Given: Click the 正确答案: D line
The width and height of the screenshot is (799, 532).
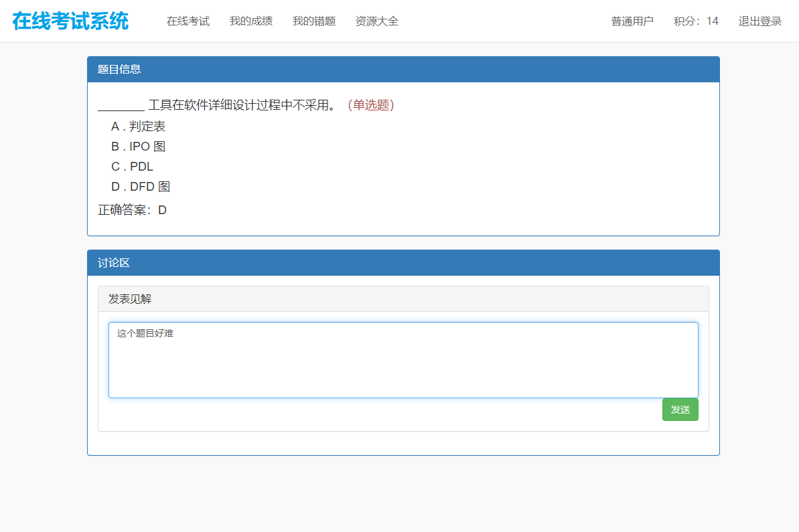Looking at the screenshot, I should 133,210.
